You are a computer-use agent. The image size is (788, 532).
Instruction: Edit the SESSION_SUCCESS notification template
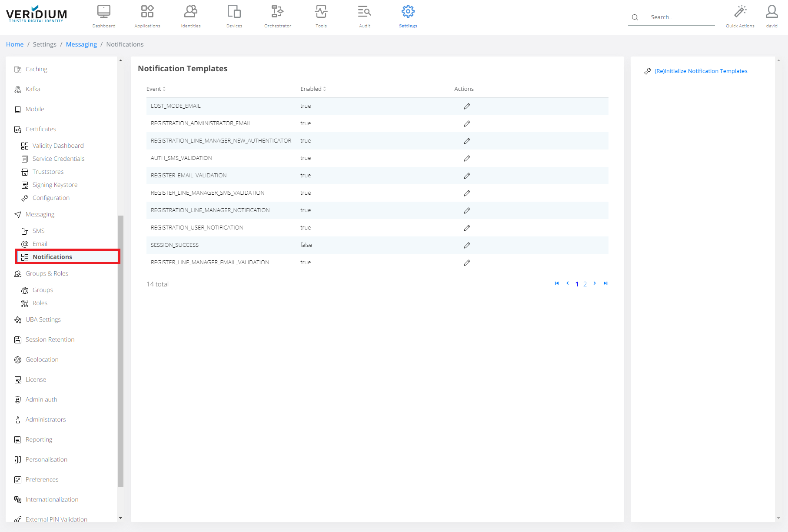467,245
